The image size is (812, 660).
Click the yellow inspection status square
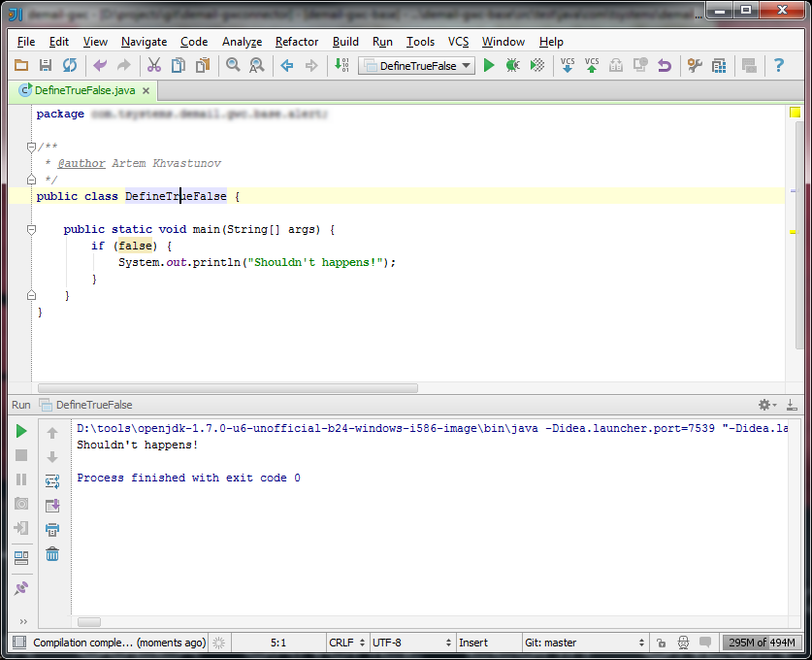pos(795,112)
